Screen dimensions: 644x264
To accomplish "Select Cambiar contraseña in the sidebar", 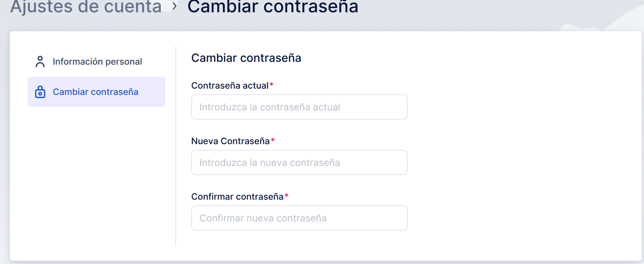I will click(96, 92).
